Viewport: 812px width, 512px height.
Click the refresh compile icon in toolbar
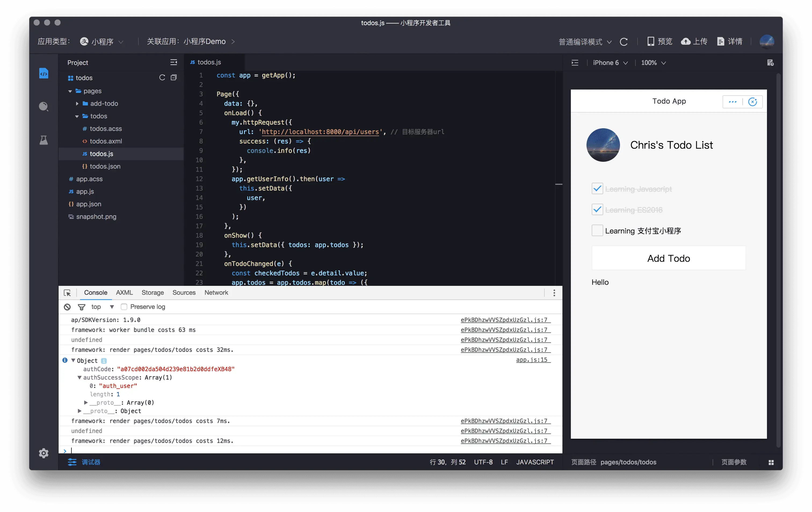pyautogui.click(x=624, y=42)
